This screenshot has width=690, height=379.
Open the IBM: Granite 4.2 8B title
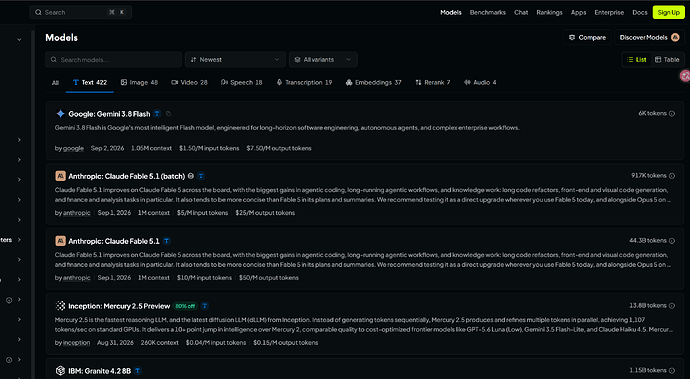point(99,371)
